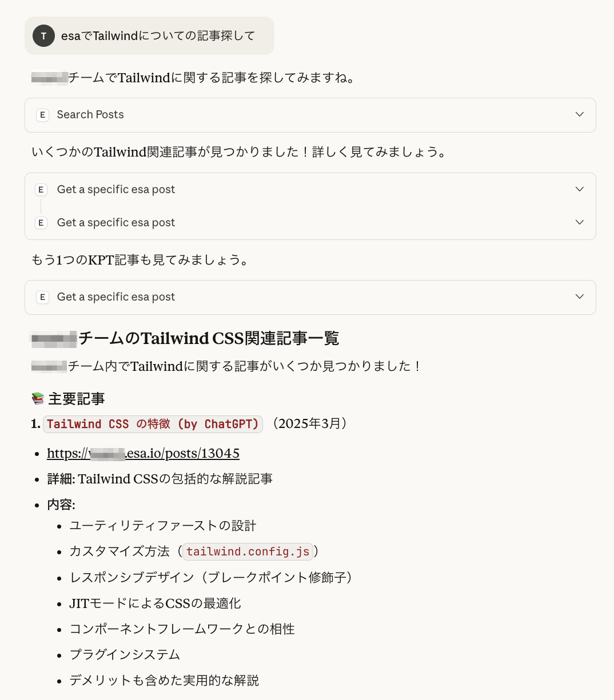This screenshot has height=700, width=614.
Task: Click the esa icon beside Search Posts
Action: (x=42, y=115)
